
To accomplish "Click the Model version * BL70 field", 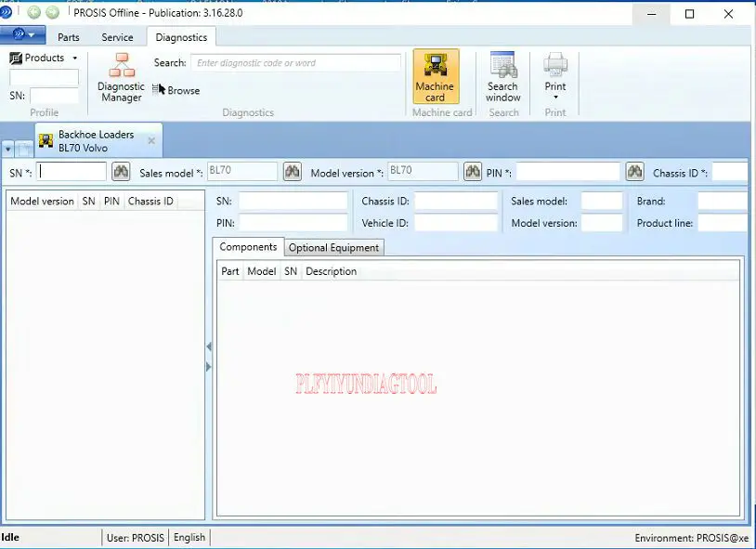I will coord(423,171).
